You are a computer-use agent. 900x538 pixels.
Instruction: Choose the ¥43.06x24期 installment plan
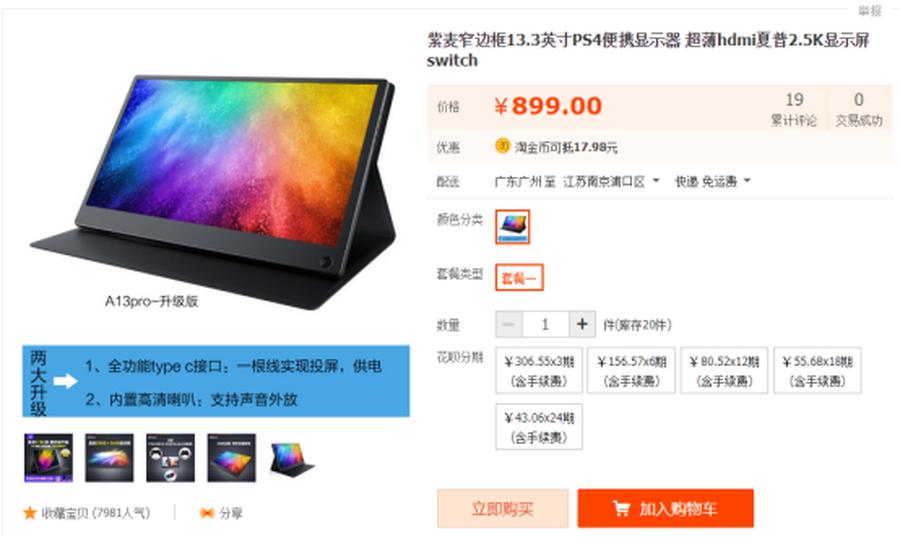tap(539, 427)
